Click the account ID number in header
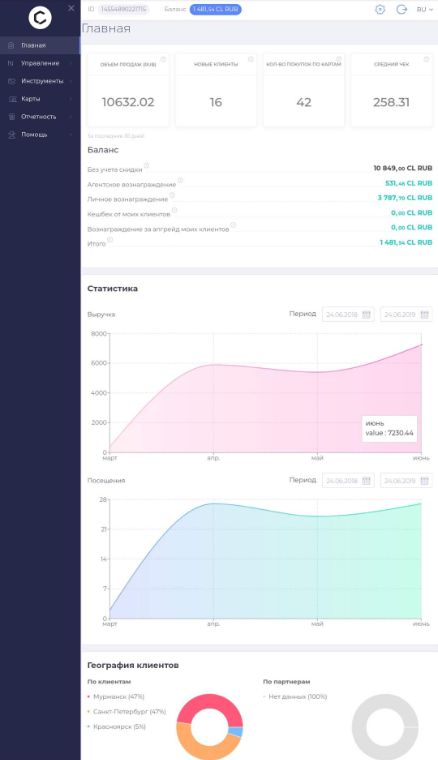Screen dimensions: 438x760 (123, 9)
